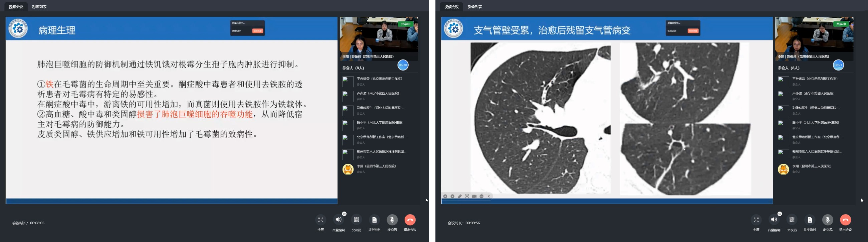Enter full screen in left meeting window
The height and width of the screenshot is (242, 868).
320,220
